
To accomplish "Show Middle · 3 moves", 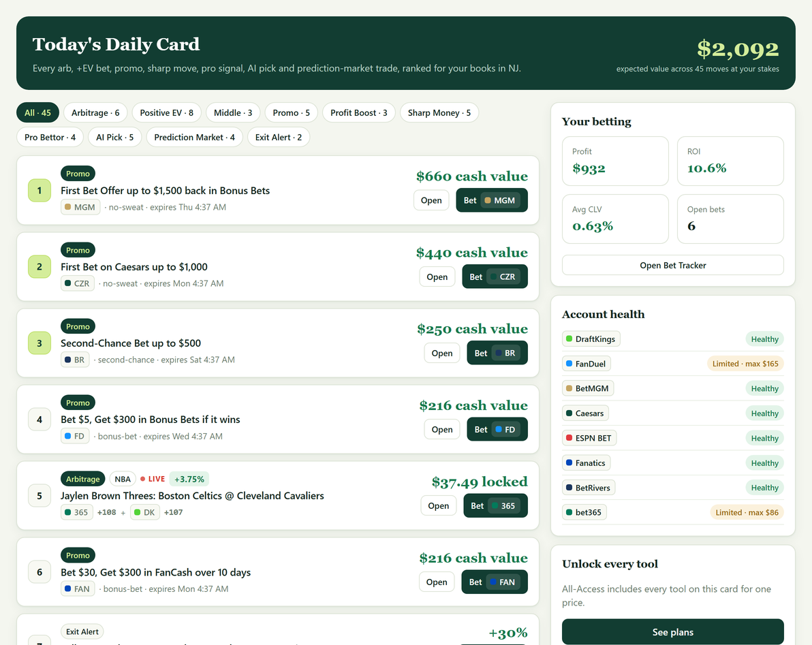I will 233,113.
